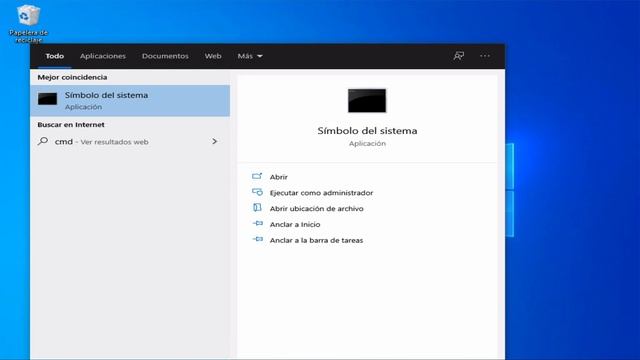Click the pin icon beside Anclar a Inicio
The image size is (640, 360).
(x=257, y=223)
